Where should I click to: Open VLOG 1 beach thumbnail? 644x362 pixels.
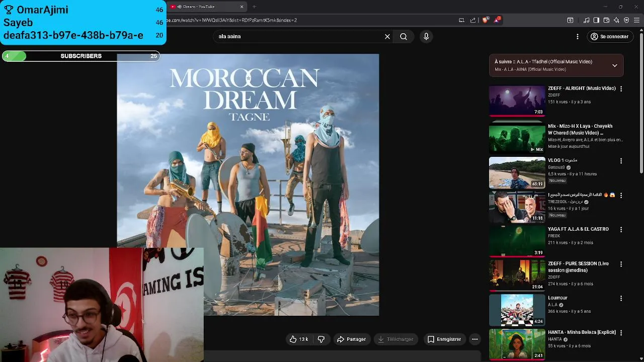tap(517, 172)
